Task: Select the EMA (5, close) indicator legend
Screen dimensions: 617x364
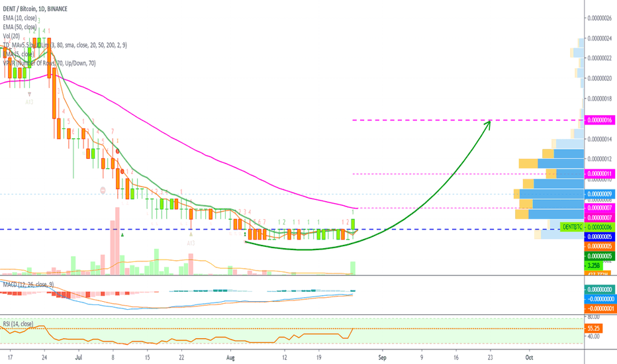Action: point(19,54)
